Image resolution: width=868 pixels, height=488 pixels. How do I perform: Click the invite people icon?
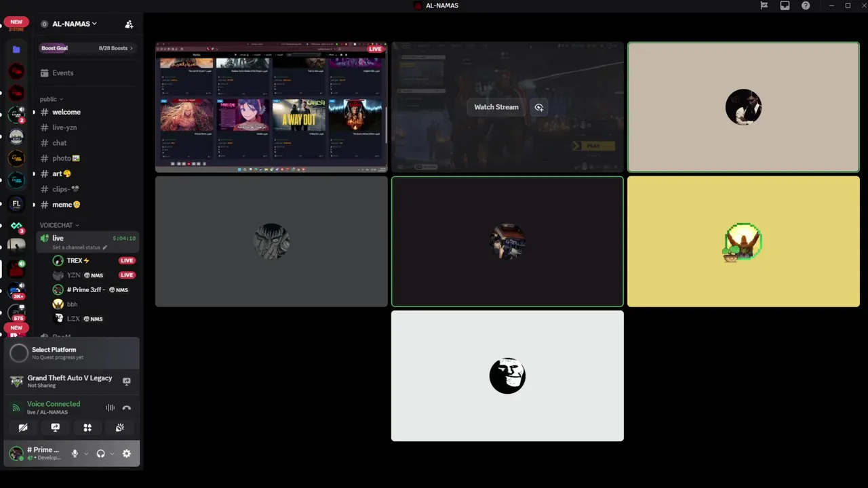(x=129, y=24)
